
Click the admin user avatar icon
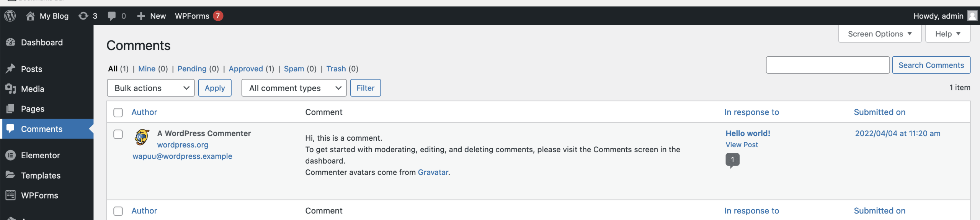(972, 16)
